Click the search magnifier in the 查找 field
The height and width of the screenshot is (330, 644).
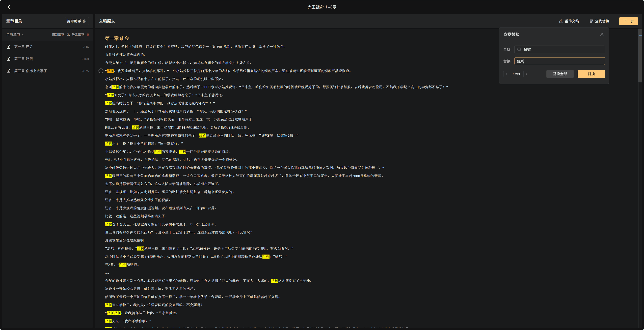click(x=519, y=49)
